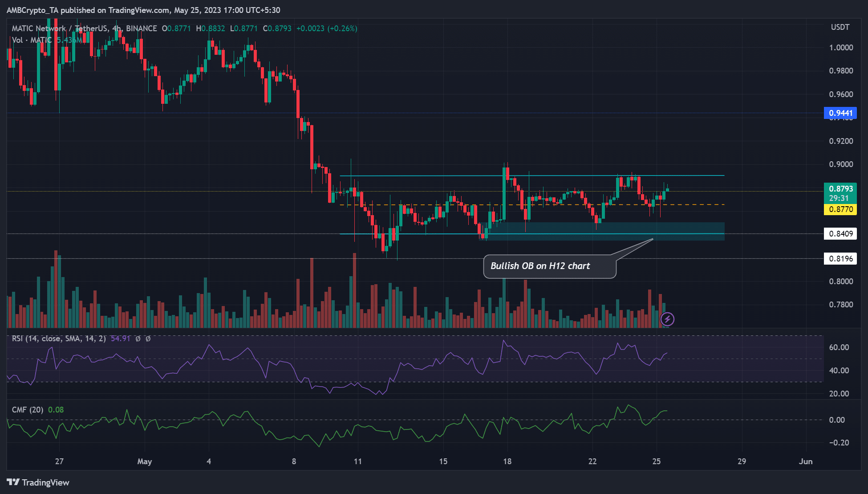Click the CMF value 0.08
The height and width of the screenshot is (494, 868).
pos(56,409)
